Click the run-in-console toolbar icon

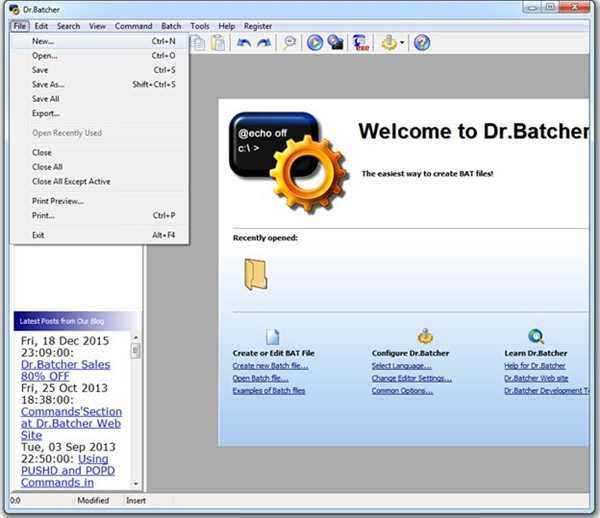pos(335,42)
